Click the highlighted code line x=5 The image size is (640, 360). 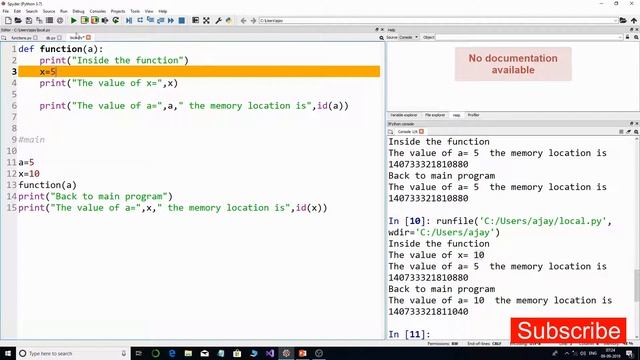tap(199, 71)
